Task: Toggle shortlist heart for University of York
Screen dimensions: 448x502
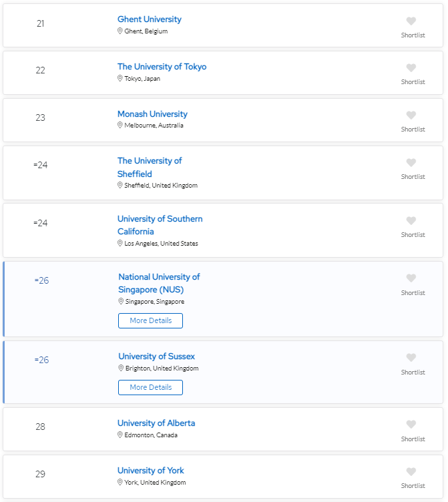Action: click(411, 471)
